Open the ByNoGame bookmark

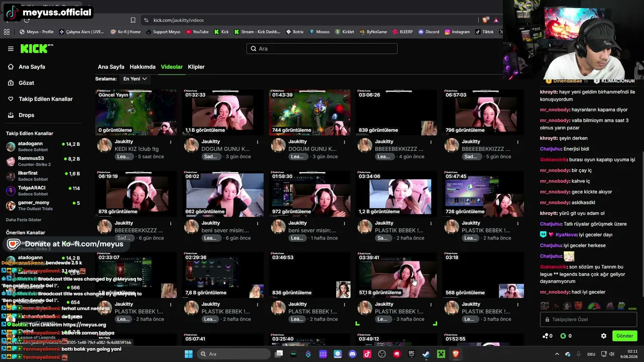[373, 32]
